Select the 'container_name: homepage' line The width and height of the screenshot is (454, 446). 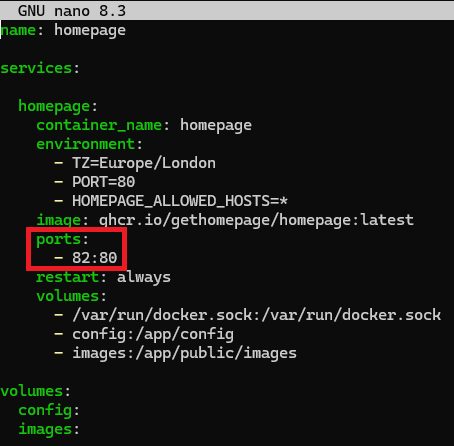tap(144, 125)
